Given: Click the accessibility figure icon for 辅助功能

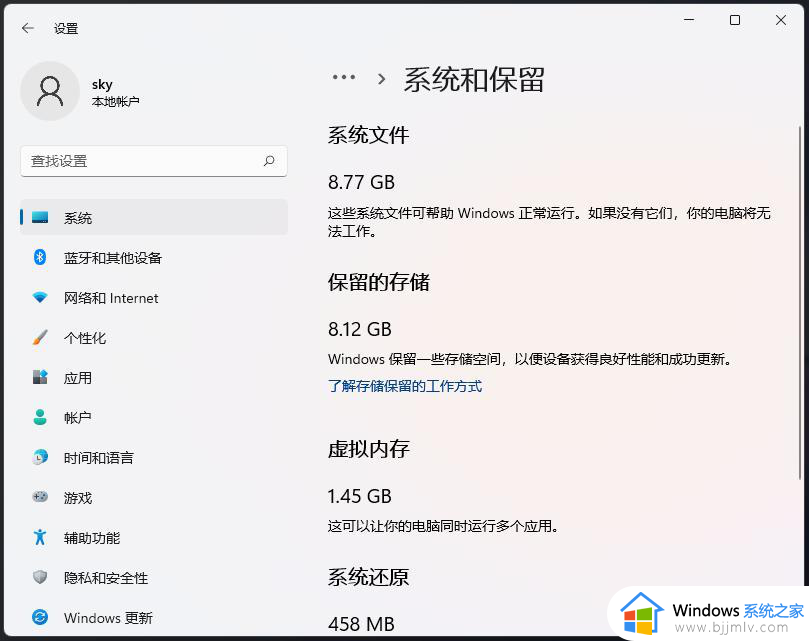Looking at the screenshot, I should tap(40, 537).
